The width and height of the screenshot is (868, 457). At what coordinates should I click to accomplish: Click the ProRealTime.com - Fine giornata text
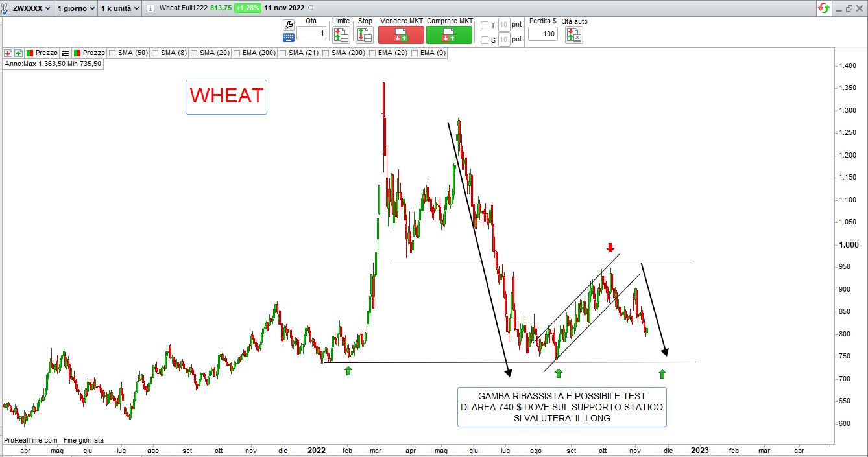tap(53, 440)
